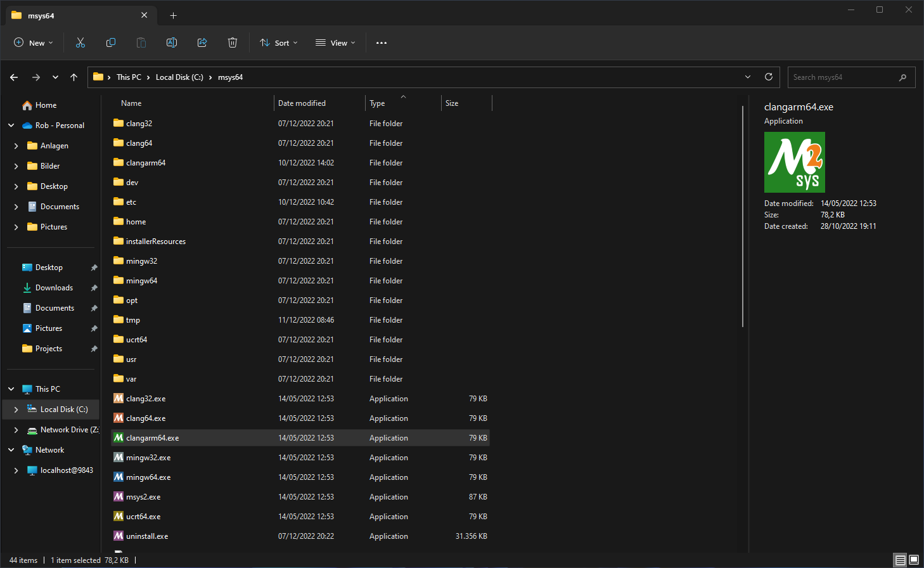Select the msys2.exe file
The height and width of the screenshot is (568, 924).
(x=143, y=497)
